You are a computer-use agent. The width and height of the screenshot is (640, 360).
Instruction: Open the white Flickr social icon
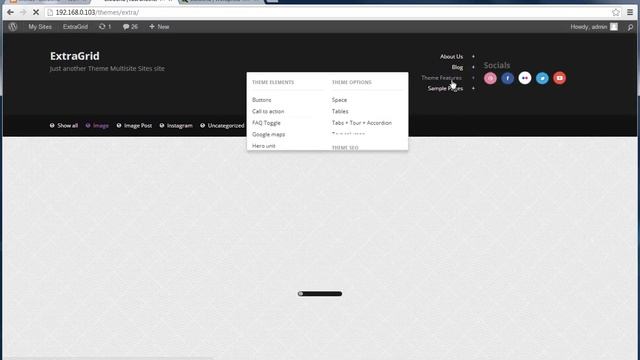tap(525, 78)
